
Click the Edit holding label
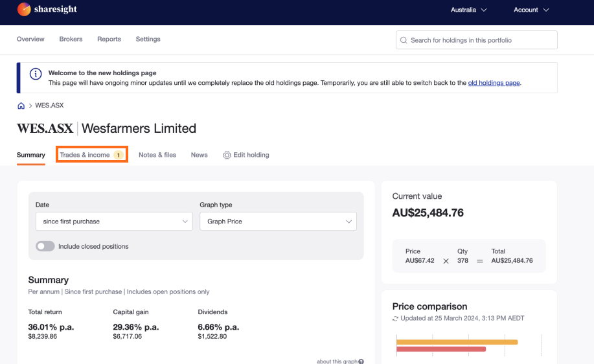pyautogui.click(x=251, y=155)
